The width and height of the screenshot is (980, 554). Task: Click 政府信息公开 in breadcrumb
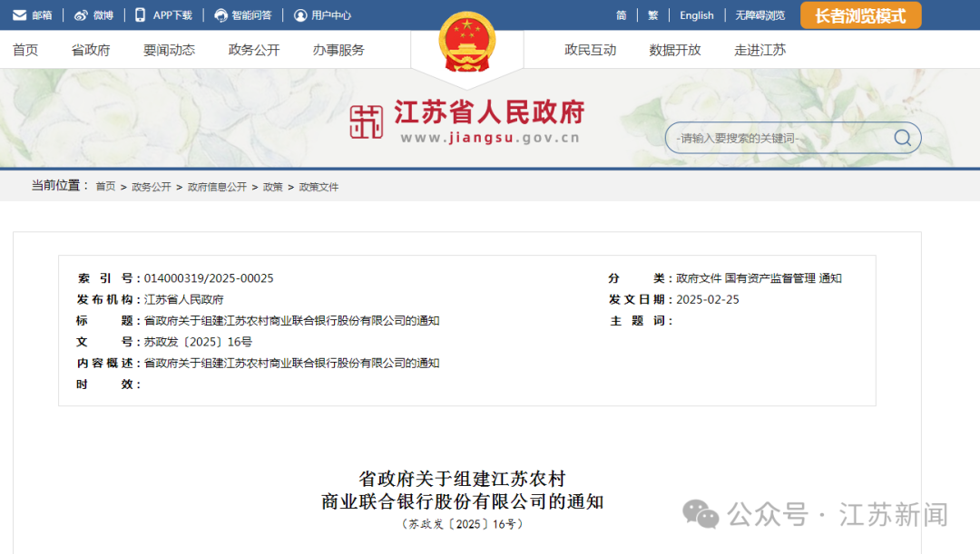click(217, 187)
